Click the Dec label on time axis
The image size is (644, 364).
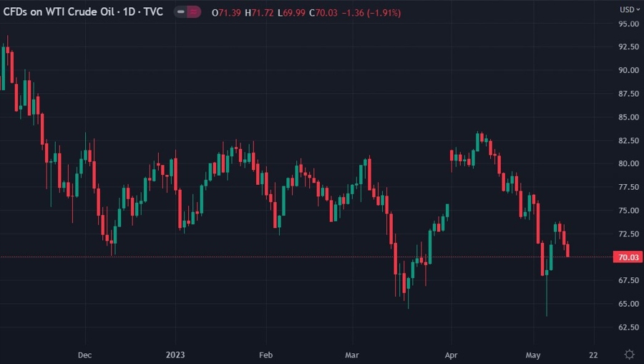84,355
